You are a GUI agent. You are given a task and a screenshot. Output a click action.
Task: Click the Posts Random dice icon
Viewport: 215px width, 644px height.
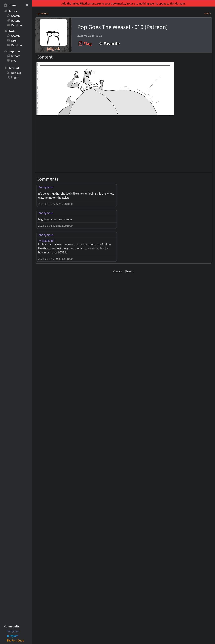coord(9,45)
